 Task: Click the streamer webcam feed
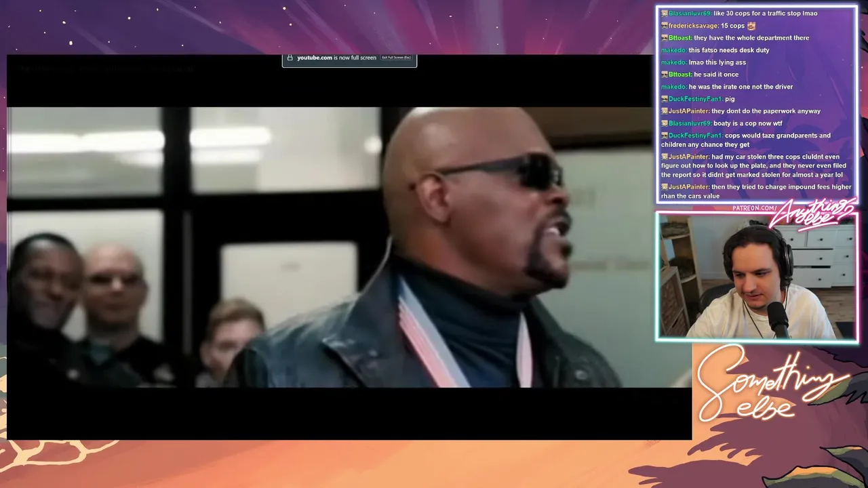pyautogui.click(x=757, y=277)
